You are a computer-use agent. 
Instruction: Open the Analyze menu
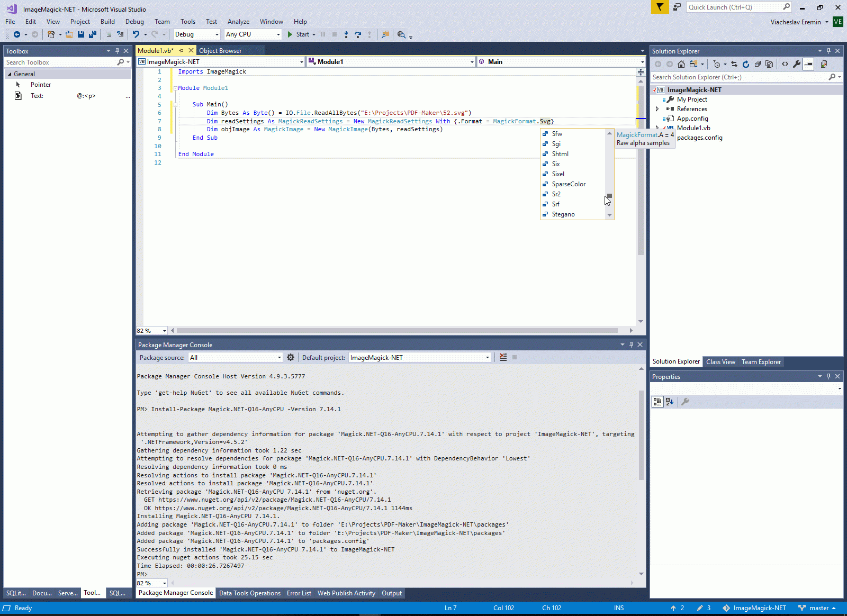point(238,22)
